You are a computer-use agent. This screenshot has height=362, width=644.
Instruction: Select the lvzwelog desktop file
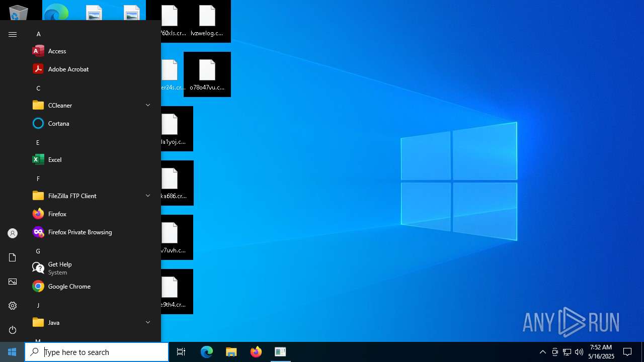(207, 21)
